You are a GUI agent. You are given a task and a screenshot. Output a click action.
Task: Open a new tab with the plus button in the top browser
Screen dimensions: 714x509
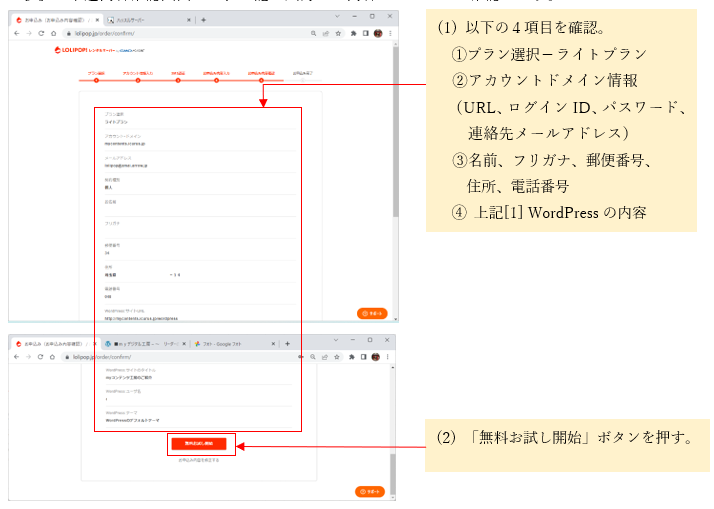point(203,19)
